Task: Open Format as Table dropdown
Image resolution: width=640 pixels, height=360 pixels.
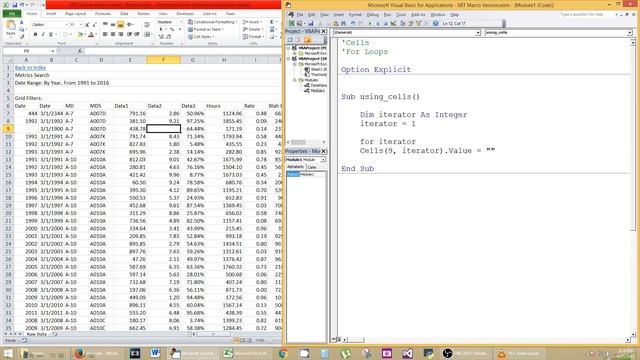Action: tap(206, 29)
